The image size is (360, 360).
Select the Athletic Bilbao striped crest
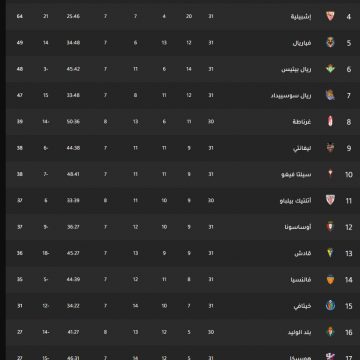pyautogui.click(x=330, y=200)
